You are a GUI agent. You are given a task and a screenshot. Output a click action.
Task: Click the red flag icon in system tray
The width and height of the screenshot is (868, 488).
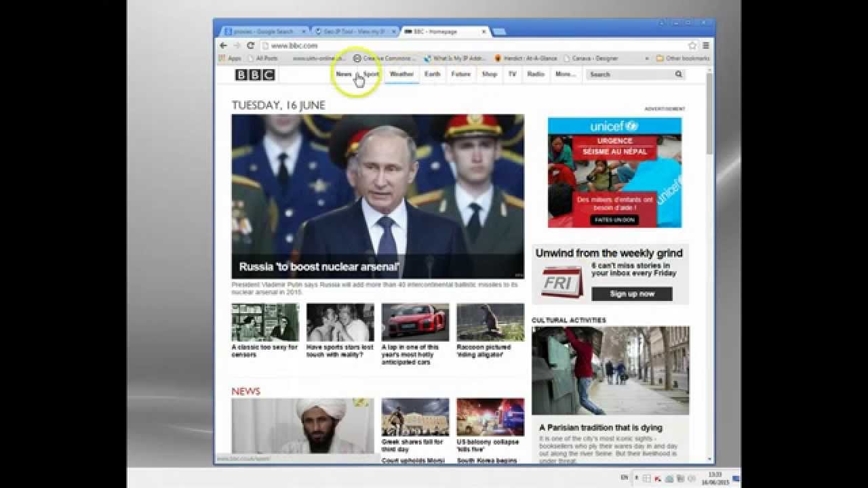(x=658, y=479)
